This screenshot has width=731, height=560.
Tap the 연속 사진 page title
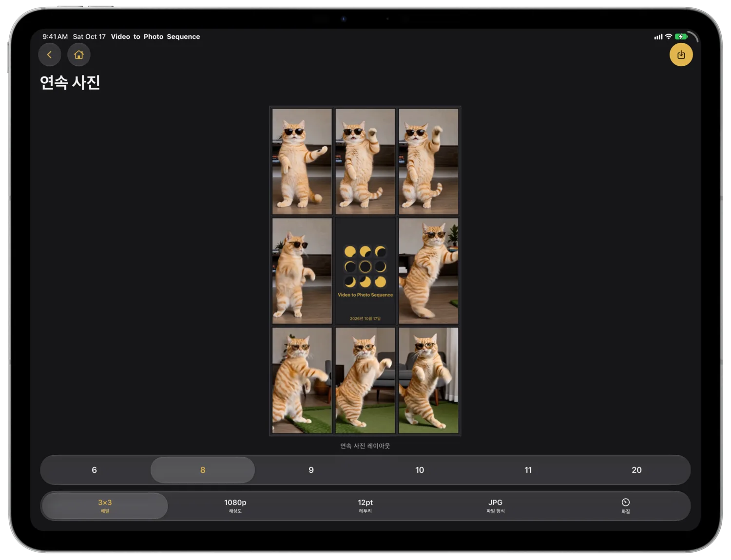[70, 82]
